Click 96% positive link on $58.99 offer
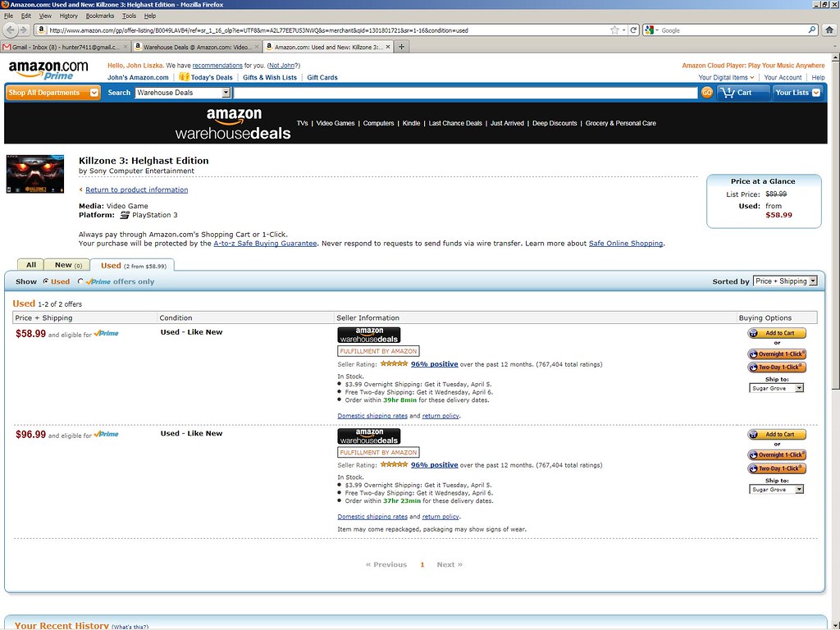The height and width of the screenshot is (630, 840). tap(435, 363)
